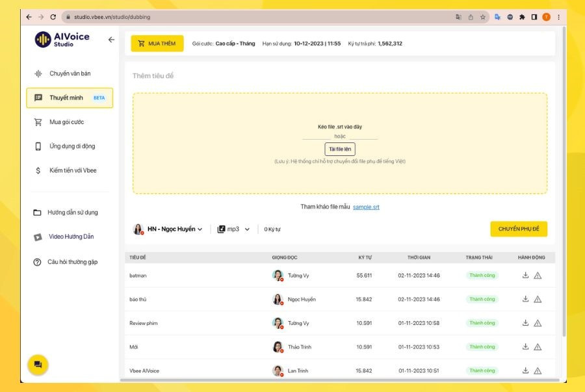This screenshot has width=585, height=392.
Task: Select Thuyết minh BETA in sidebar
Action: [70, 98]
